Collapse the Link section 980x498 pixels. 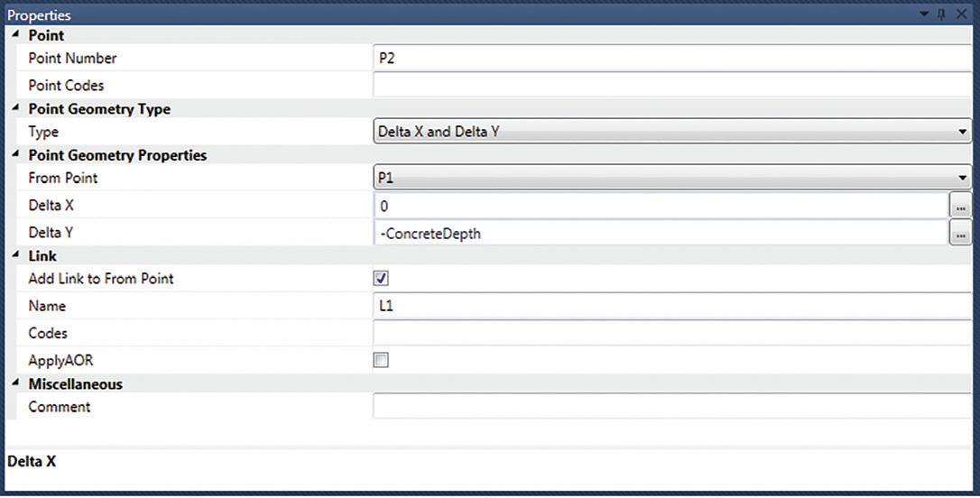point(15,255)
